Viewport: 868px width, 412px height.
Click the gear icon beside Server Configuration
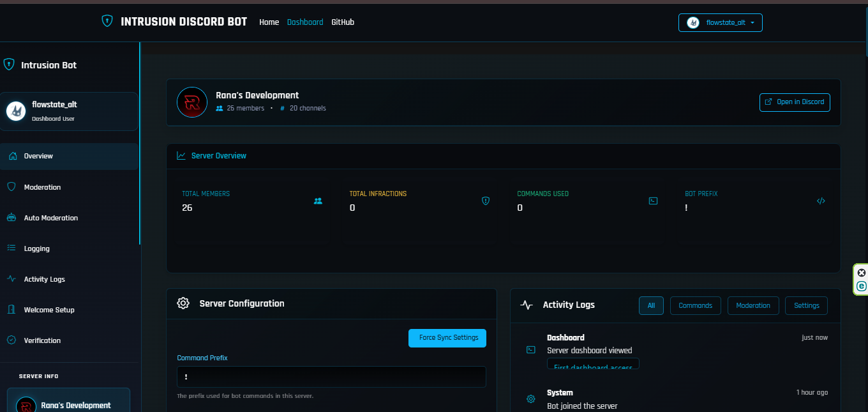183,303
